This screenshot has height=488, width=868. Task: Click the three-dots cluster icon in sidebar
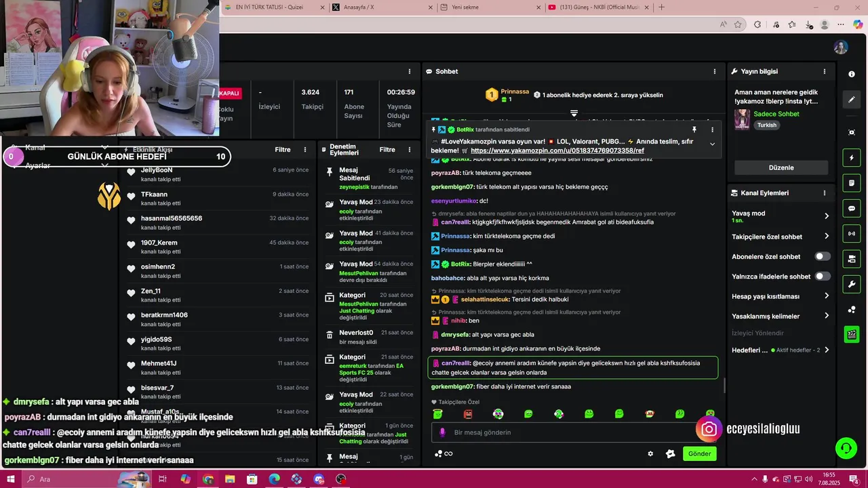(852, 310)
